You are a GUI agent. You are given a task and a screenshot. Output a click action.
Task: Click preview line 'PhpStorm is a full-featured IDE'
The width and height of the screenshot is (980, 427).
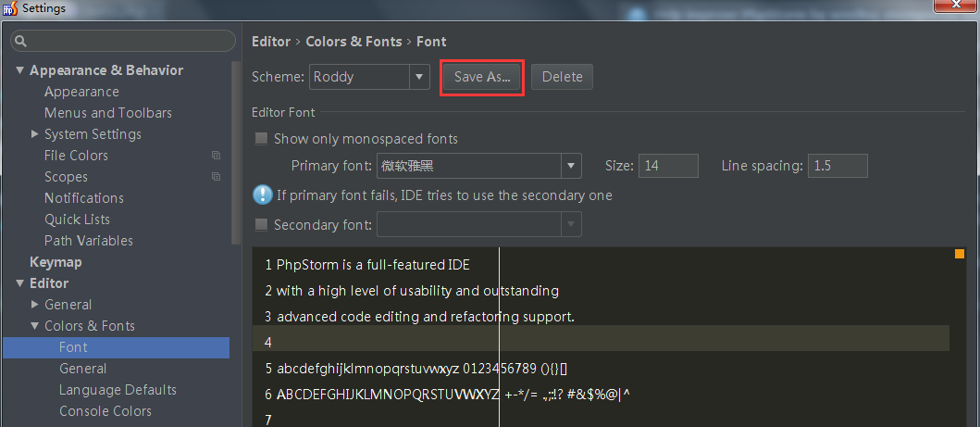coord(373,265)
